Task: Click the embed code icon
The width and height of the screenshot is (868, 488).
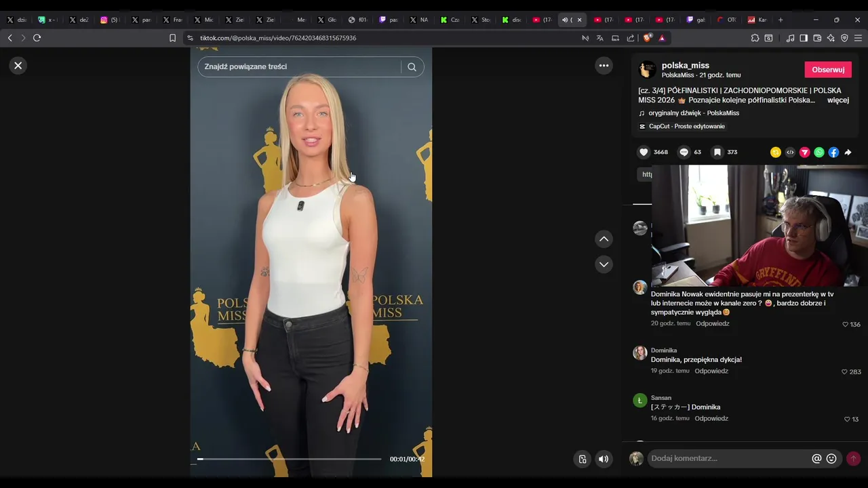Action: click(790, 152)
